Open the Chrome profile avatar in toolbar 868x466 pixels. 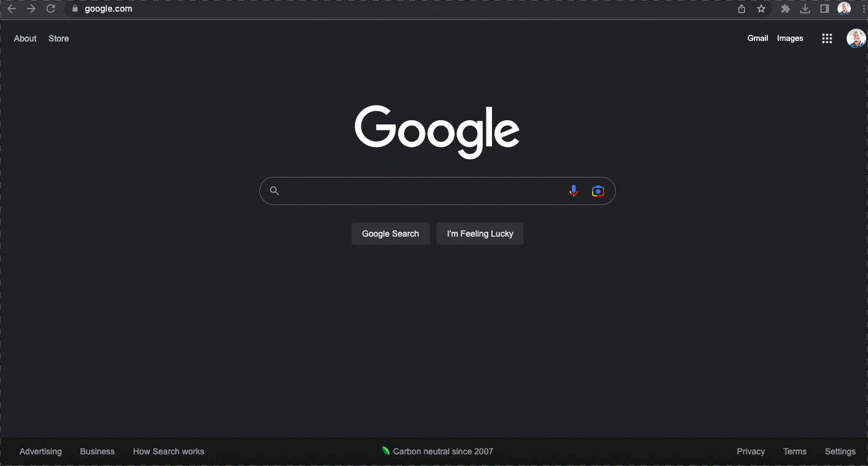coord(844,9)
